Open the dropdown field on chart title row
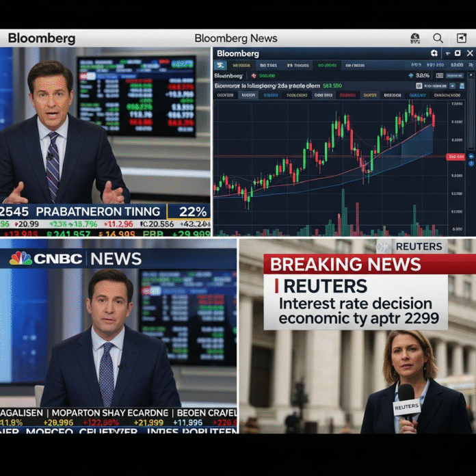Image resolution: width=476 pixels, height=476 pixels. coord(436,86)
